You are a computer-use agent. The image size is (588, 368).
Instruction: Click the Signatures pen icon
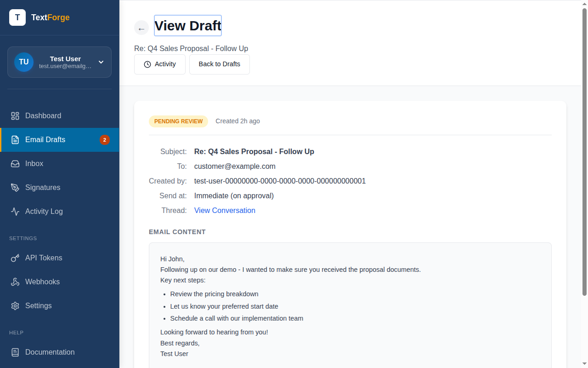pos(15,188)
